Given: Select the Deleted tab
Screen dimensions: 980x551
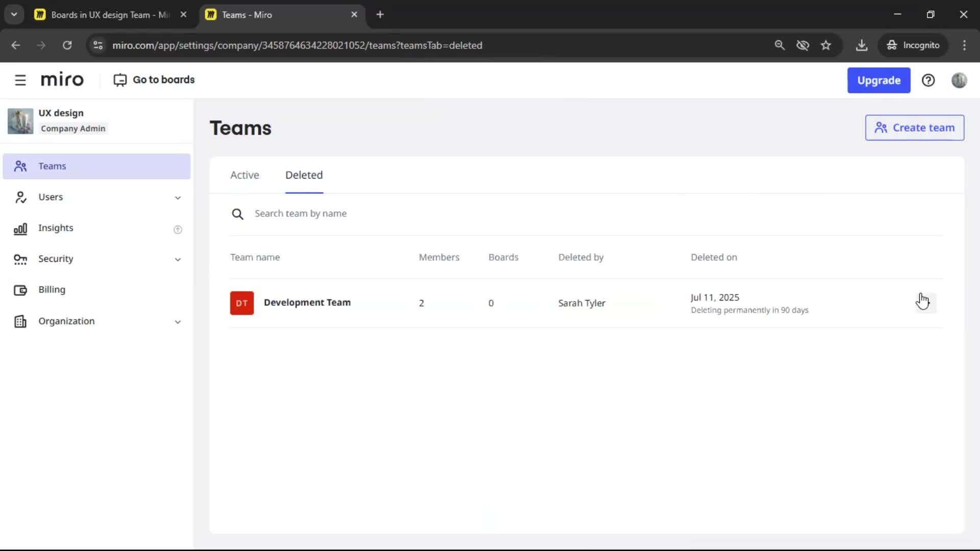Looking at the screenshot, I should [304, 175].
